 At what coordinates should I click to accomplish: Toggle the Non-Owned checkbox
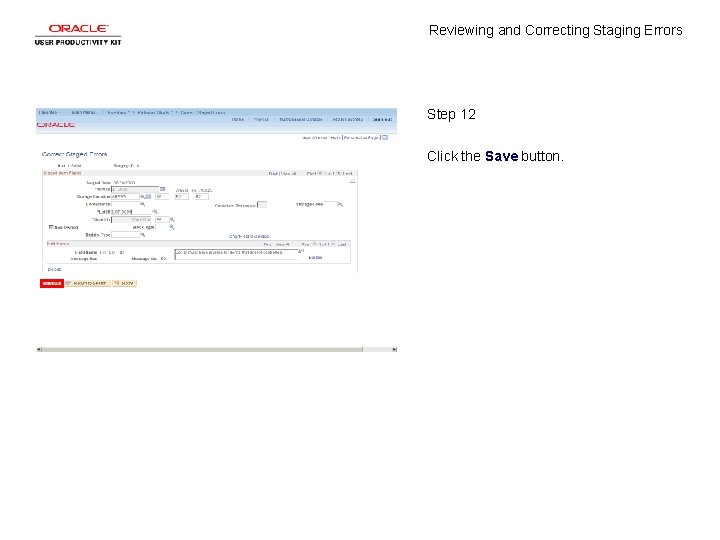pos(51,227)
